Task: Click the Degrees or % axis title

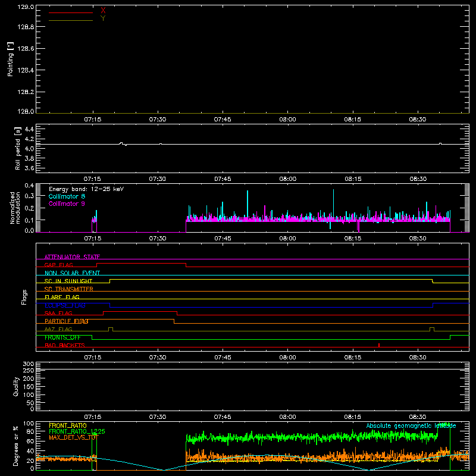Action: 16,446
